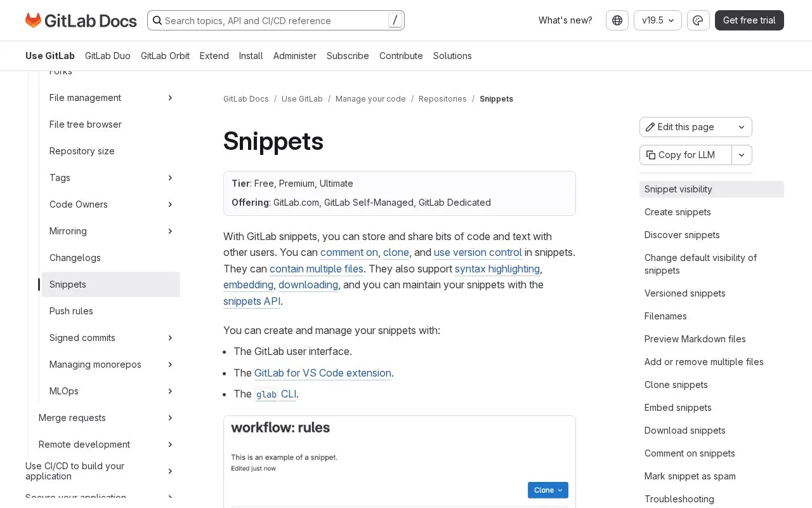Jump to Versioned snippets section
Screen dimensions: 812x508
pos(685,293)
